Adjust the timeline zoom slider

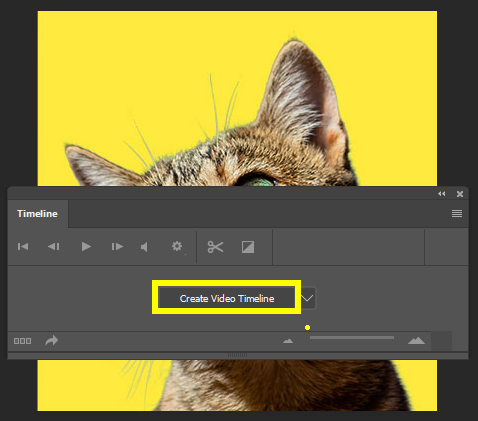click(x=352, y=338)
